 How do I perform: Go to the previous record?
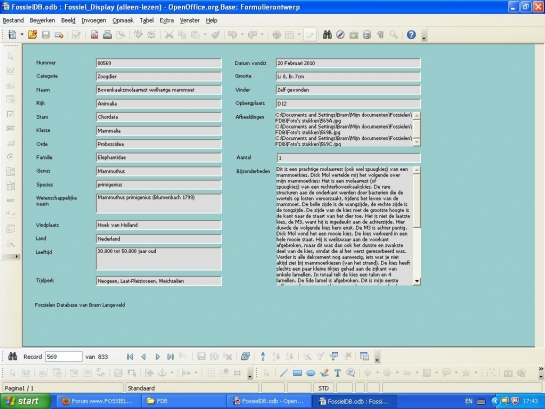[x=143, y=357]
